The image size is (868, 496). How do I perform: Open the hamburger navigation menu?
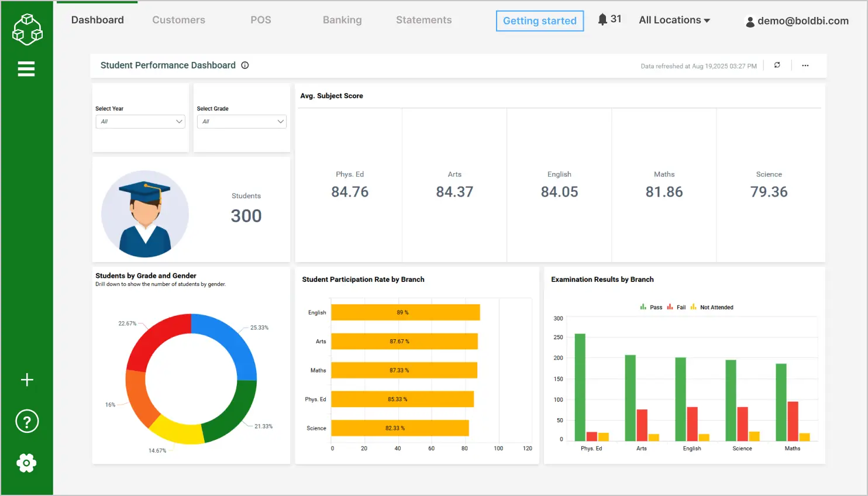pyautogui.click(x=26, y=68)
